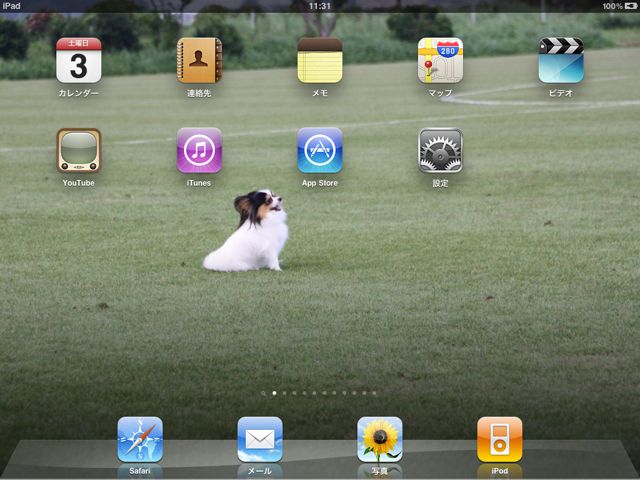Screen dimensions: 640x480
Task: Tap the App Store text label
Action: (320, 183)
